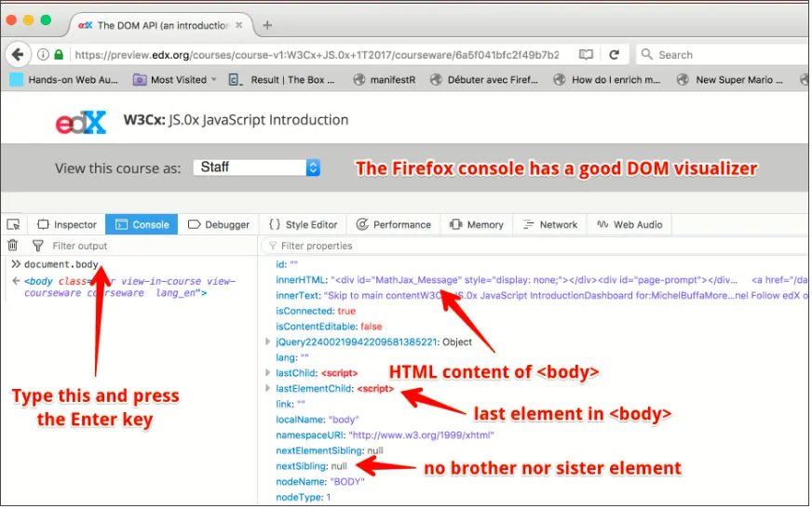This screenshot has width=812, height=509.
Task: Expand the jQuery Object property
Action: click(268, 342)
